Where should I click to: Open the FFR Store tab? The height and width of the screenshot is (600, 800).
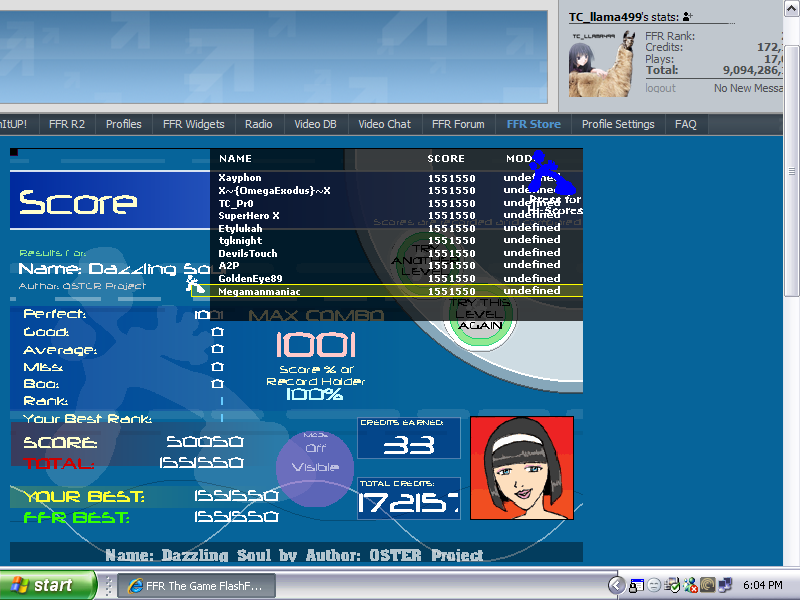point(533,124)
